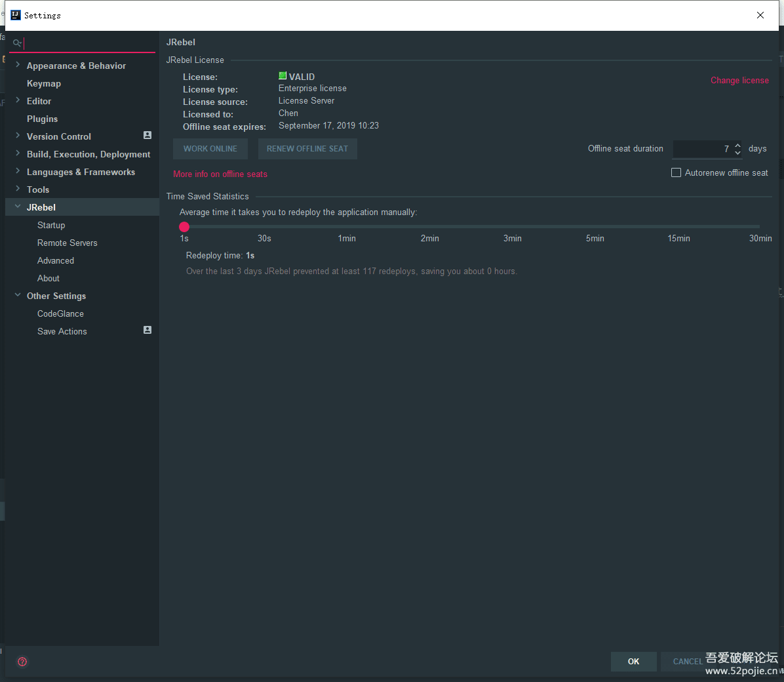Viewport: 784px width, 682px height.
Task: Click the Save Actions project-level profile icon
Action: (147, 330)
